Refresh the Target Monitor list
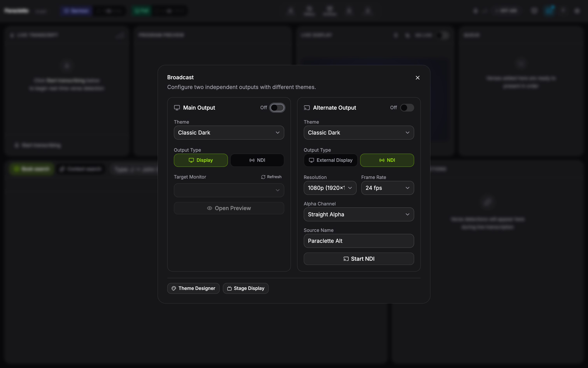This screenshot has height=368, width=588. [x=271, y=177]
